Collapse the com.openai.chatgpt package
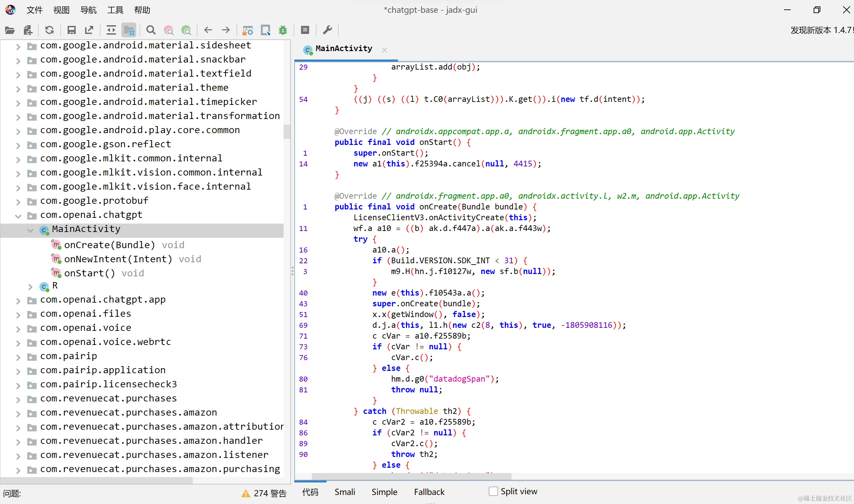The width and height of the screenshot is (854, 504). (x=18, y=216)
